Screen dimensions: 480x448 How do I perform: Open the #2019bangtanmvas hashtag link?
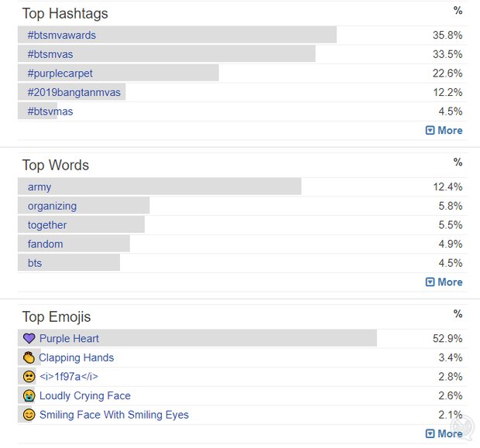coord(74,92)
